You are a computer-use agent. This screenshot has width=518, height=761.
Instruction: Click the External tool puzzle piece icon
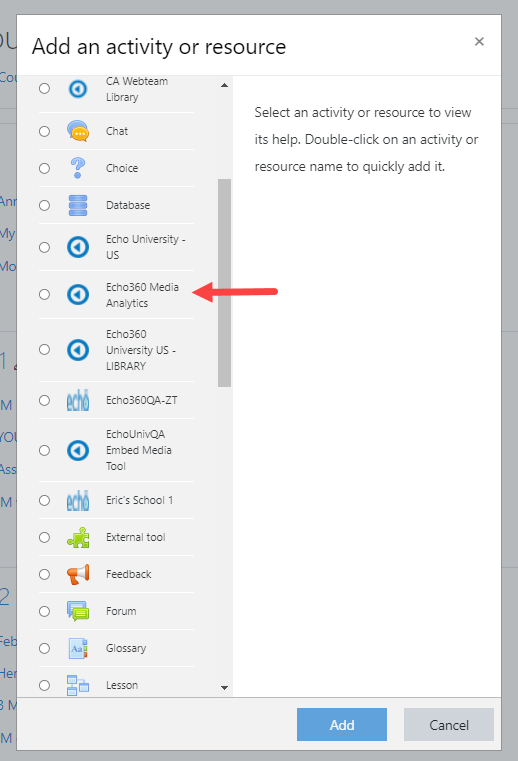coord(78,537)
